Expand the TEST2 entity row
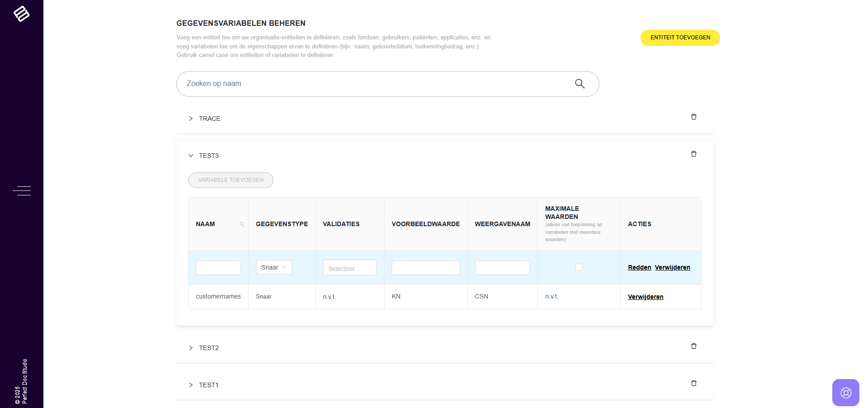Image resolution: width=868 pixels, height=408 pixels. (x=191, y=348)
